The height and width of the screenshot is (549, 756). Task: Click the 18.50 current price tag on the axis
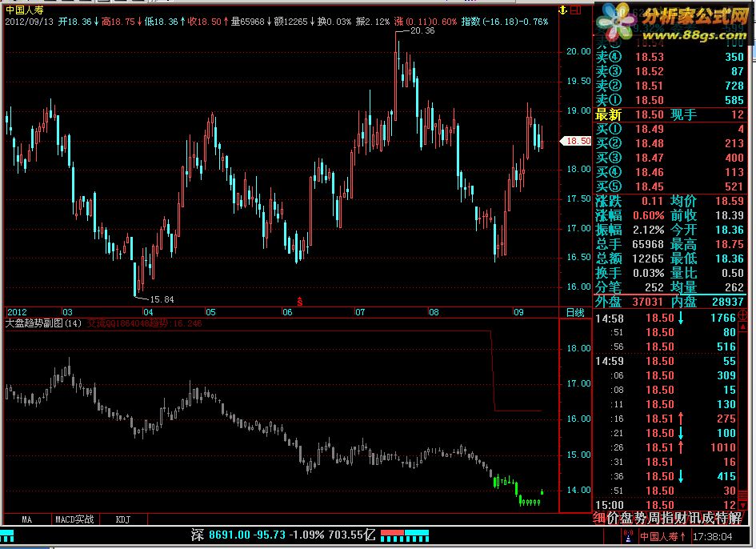[x=576, y=141]
